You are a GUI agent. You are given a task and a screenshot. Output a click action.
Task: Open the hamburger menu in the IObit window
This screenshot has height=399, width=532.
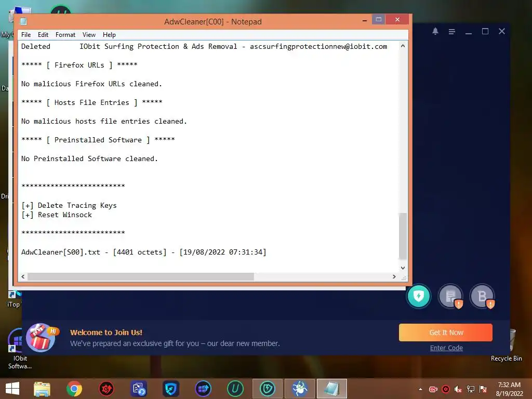click(451, 32)
